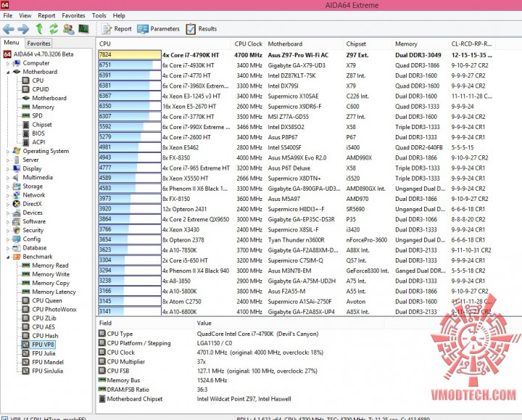Expand the Operating System node
Screen dimensions: 522x420
click(x=8, y=151)
